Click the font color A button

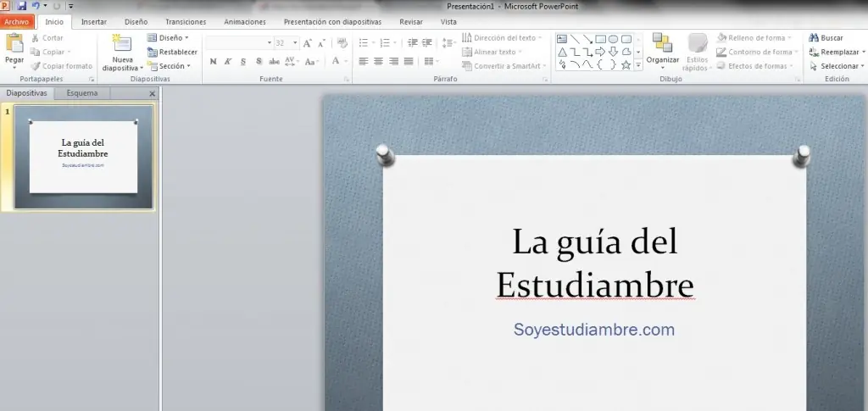(335, 61)
